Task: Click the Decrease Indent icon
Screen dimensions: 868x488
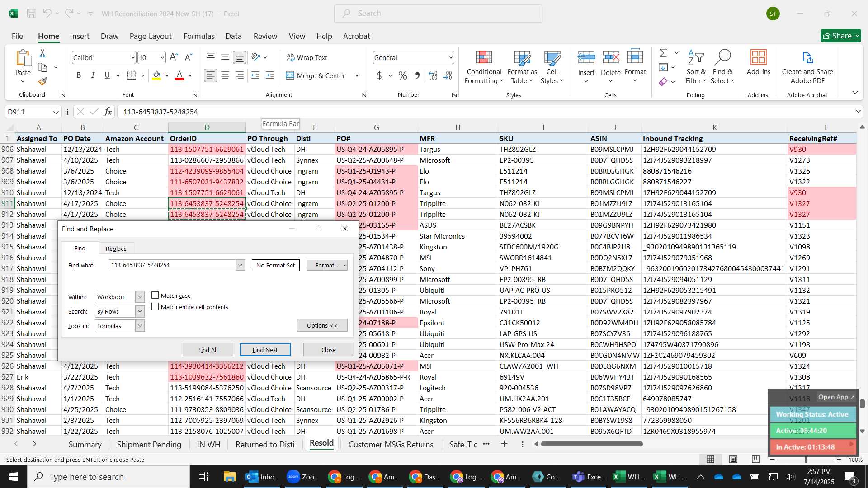Action: tap(255, 75)
